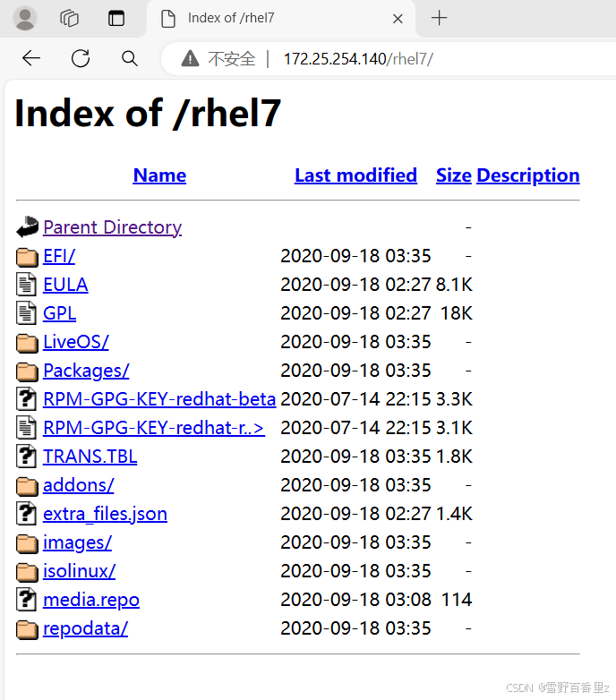Screen dimensions: 616x700
Task: Click the Parent Directory back-arrow icon
Action: coord(27,226)
